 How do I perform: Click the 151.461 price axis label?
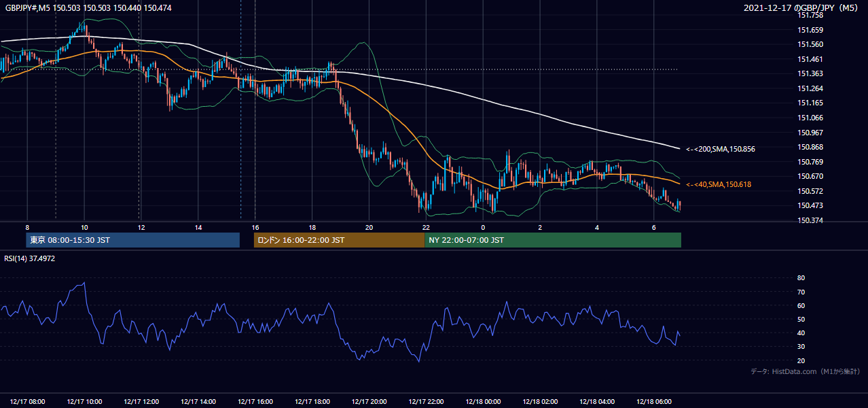tap(810, 59)
